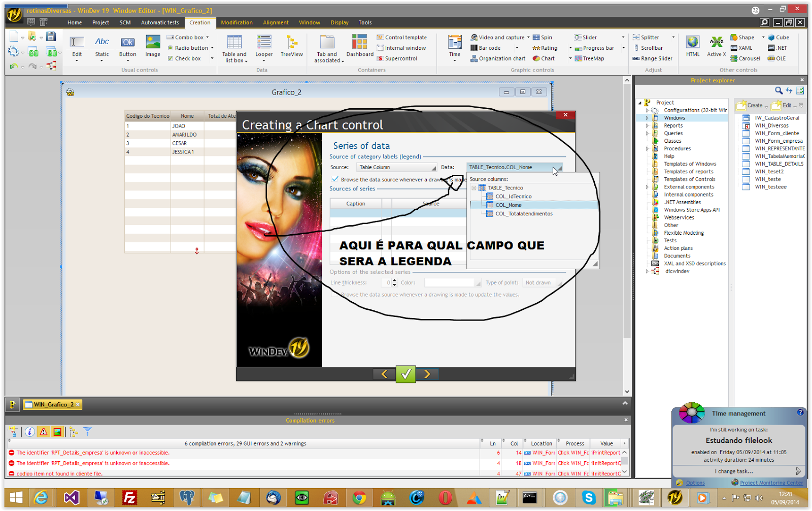The height and width of the screenshot is (511, 812).
Task: Insert an ActiveX control
Action: pyautogui.click(x=716, y=46)
